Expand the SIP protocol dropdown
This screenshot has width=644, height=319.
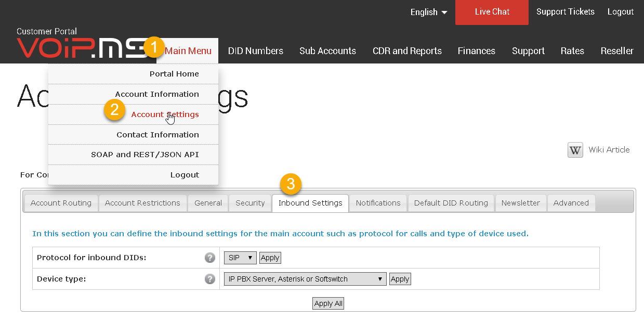(x=241, y=258)
